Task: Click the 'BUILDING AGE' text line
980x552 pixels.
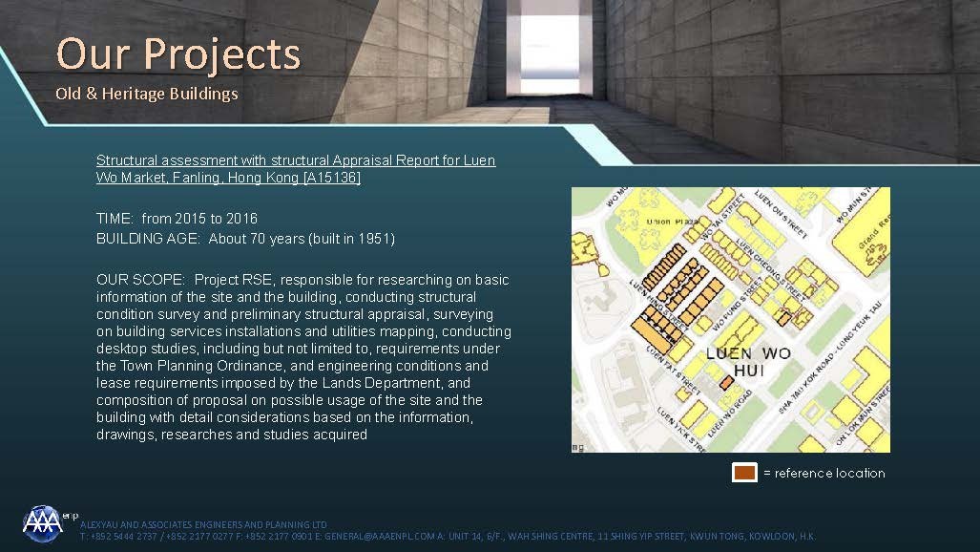Action: tap(245, 238)
